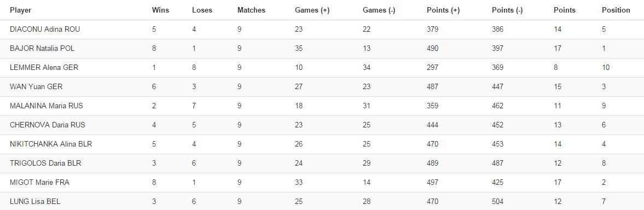Click player MIGOT Marie FRA
The width and height of the screenshot is (644, 210).
pos(39,182)
